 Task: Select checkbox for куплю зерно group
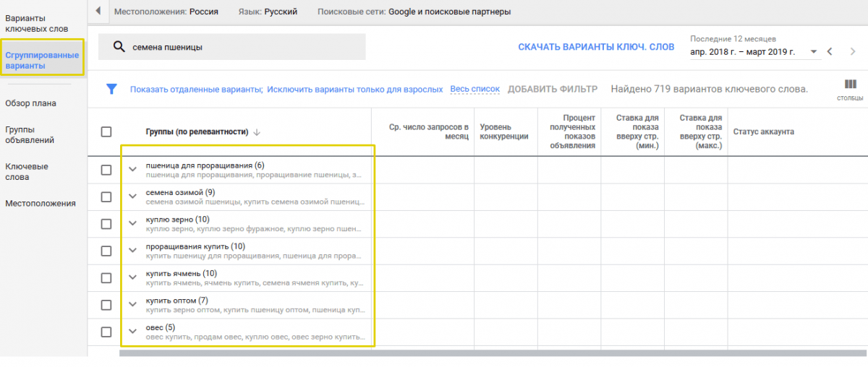[106, 224]
